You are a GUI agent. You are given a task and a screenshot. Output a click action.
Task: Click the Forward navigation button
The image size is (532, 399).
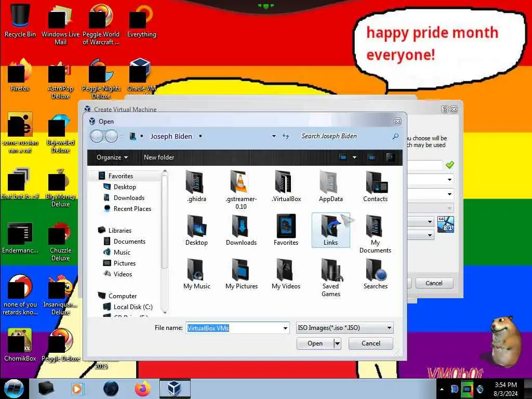(112, 137)
